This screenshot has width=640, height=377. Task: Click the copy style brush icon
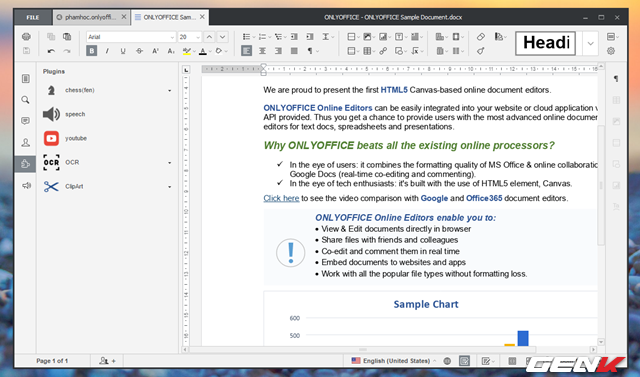[x=480, y=51]
